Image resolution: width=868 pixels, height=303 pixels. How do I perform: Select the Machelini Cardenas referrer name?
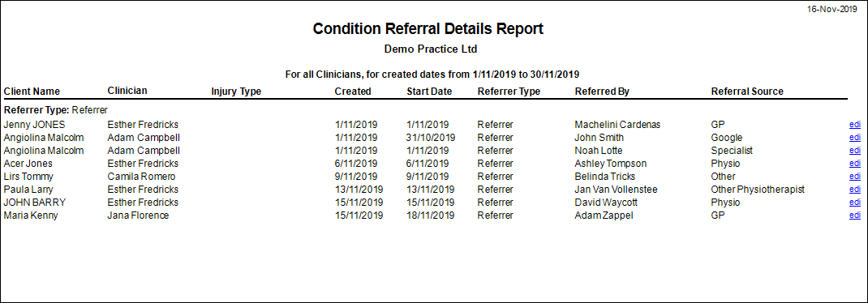pyautogui.click(x=617, y=125)
